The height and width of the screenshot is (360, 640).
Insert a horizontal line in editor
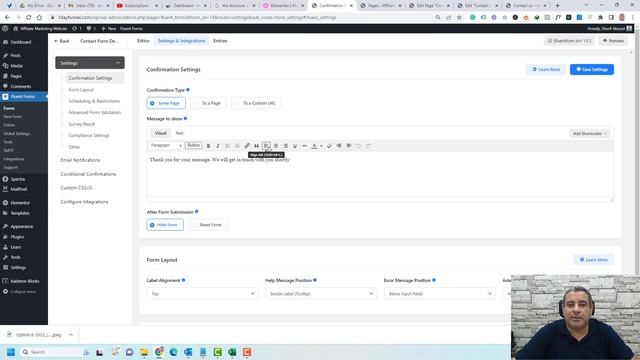(304, 146)
